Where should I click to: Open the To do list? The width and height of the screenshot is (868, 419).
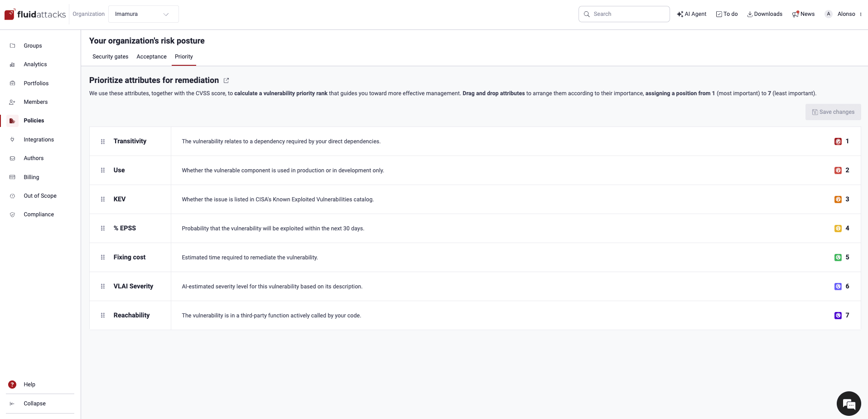[727, 14]
